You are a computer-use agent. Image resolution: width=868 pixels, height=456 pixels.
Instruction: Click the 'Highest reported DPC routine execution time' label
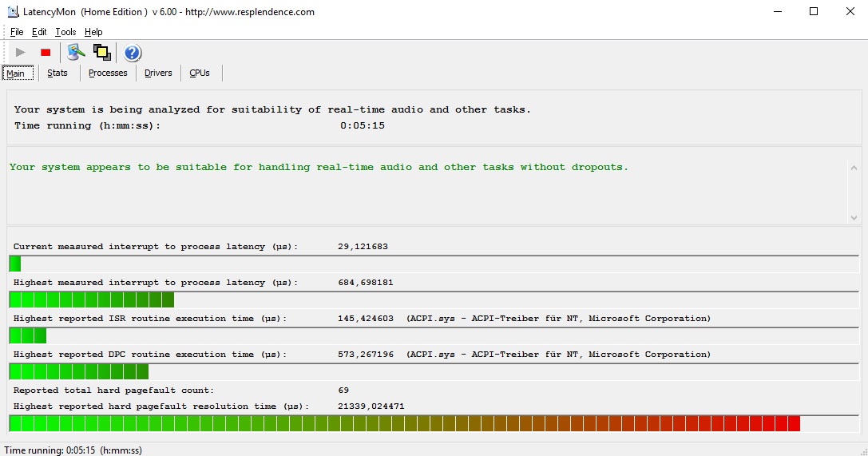(x=150, y=355)
